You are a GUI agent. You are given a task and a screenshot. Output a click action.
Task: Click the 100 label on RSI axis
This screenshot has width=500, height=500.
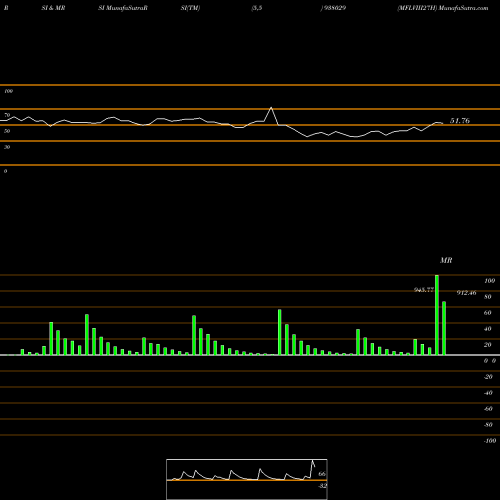tap(8, 91)
